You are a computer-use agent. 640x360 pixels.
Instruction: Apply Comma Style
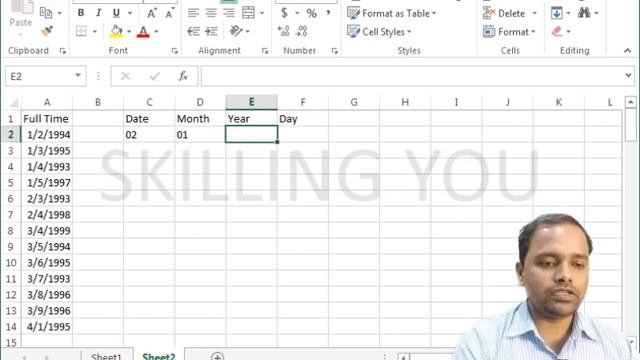click(328, 13)
